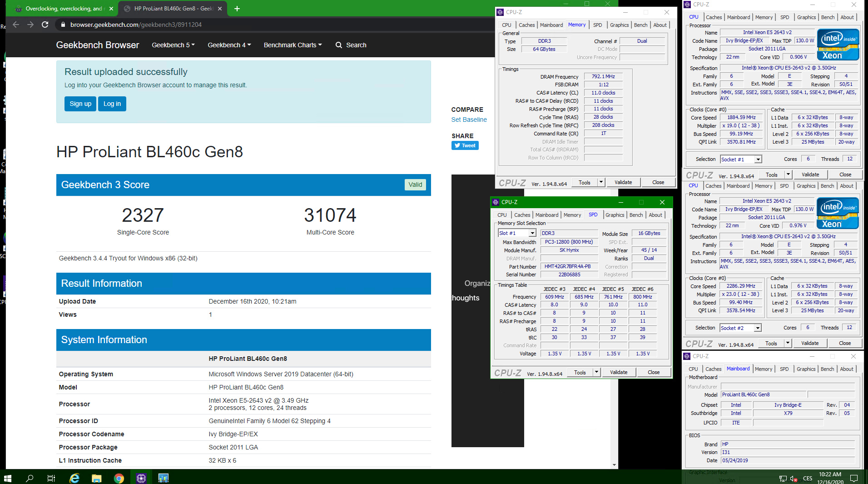Click the Log in button
868x484 pixels.
point(112,104)
